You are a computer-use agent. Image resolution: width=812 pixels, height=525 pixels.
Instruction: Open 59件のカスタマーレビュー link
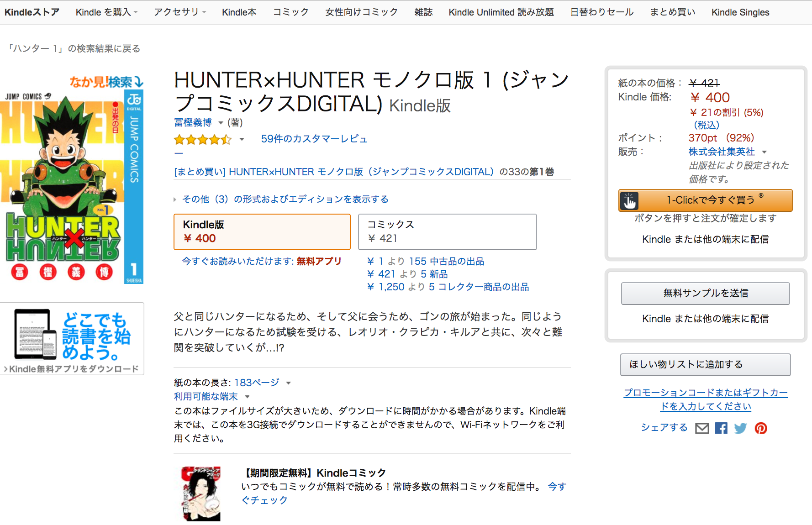click(x=314, y=139)
